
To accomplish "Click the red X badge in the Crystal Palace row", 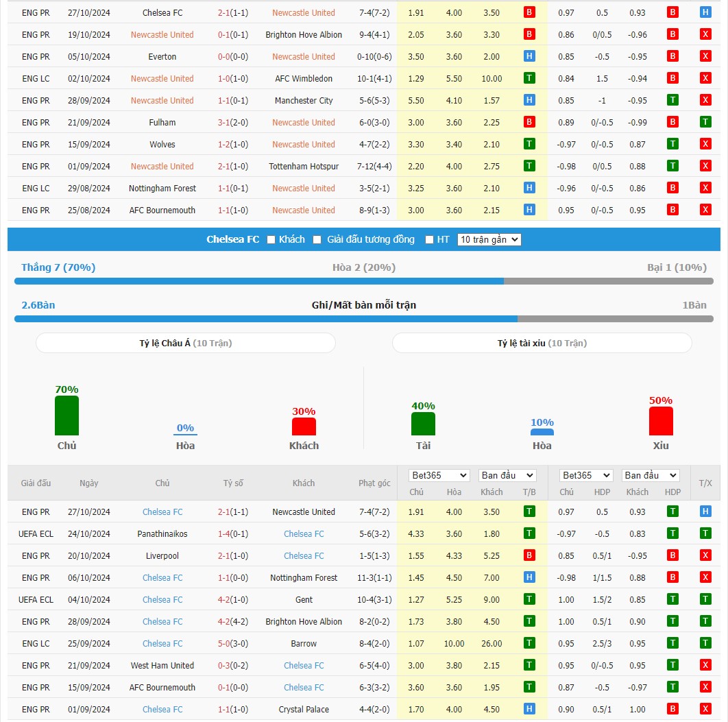I will click(x=705, y=709).
